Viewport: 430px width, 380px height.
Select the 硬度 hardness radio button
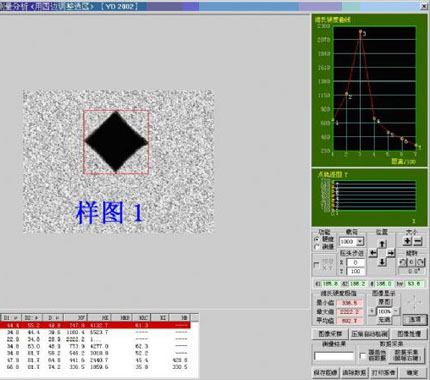pyautogui.click(x=317, y=239)
